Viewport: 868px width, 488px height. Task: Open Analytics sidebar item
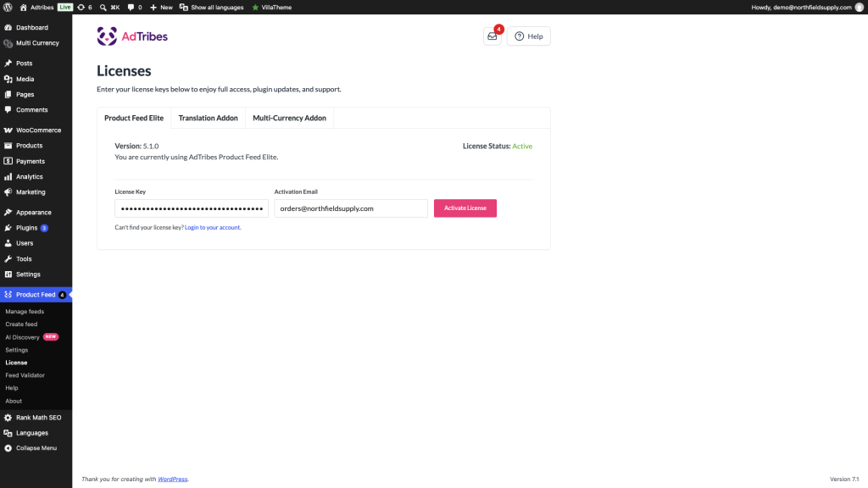(36, 176)
